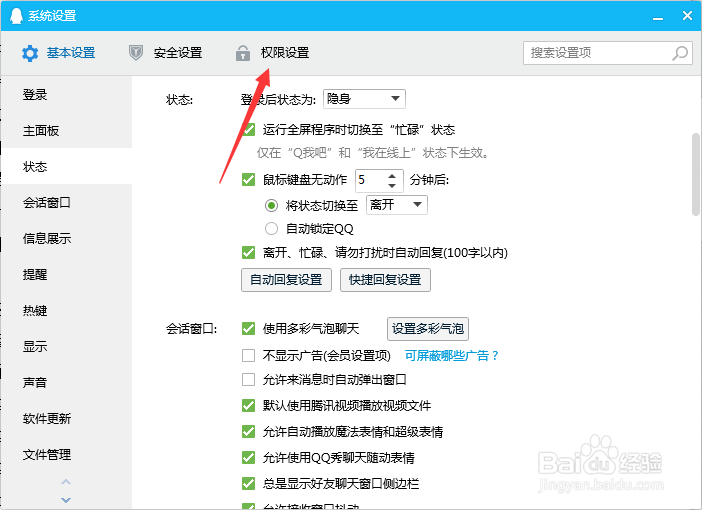Select 状态 in the sidebar
702x510 pixels.
pos(66,167)
